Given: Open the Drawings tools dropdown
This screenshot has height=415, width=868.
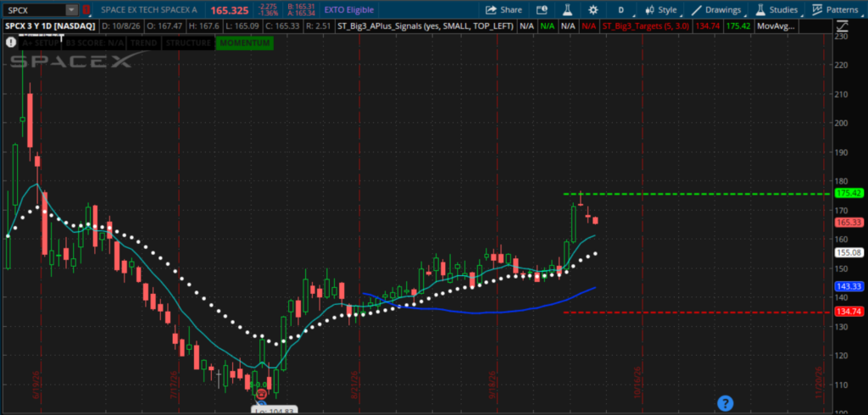Looking at the screenshot, I should pyautogui.click(x=716, y=9).
